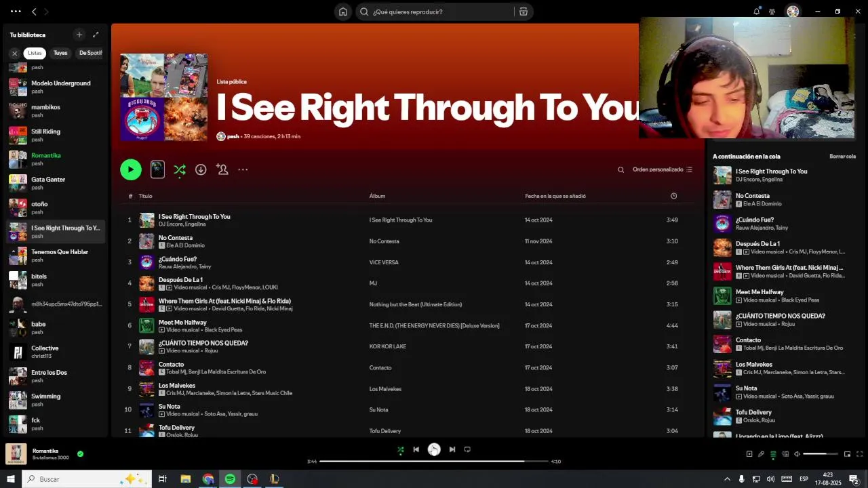Open the otoño playlist
868x488 pixels.
pos(56,207)
